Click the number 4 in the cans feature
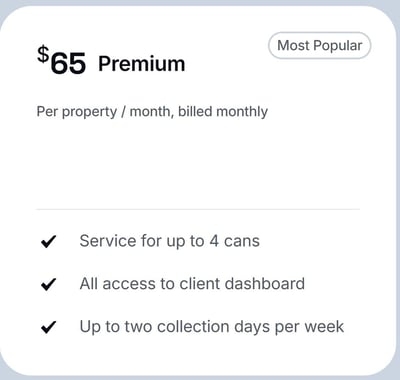 click(214, 241)
